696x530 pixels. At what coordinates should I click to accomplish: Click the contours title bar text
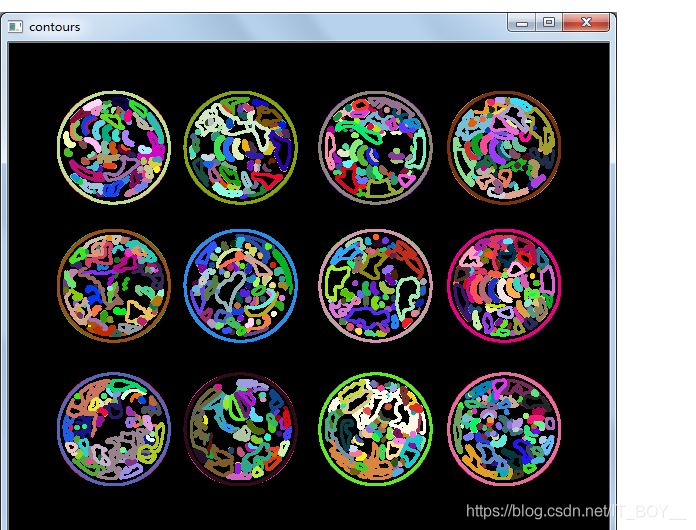[x=55, y=27]
